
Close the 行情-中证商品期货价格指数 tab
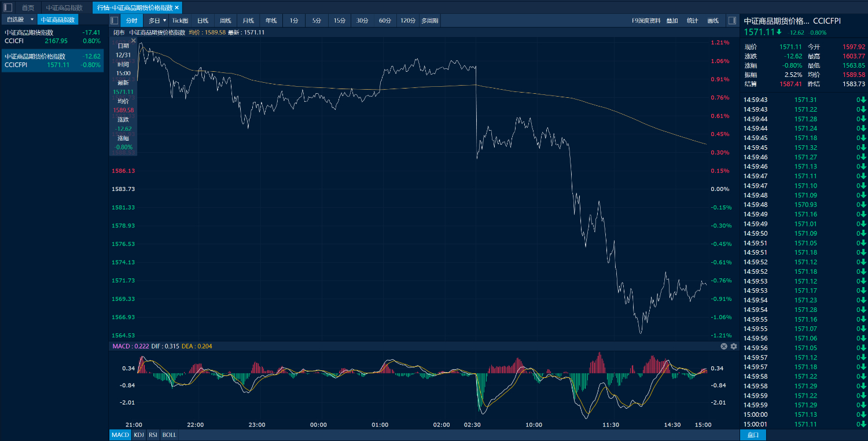point(177,8)
